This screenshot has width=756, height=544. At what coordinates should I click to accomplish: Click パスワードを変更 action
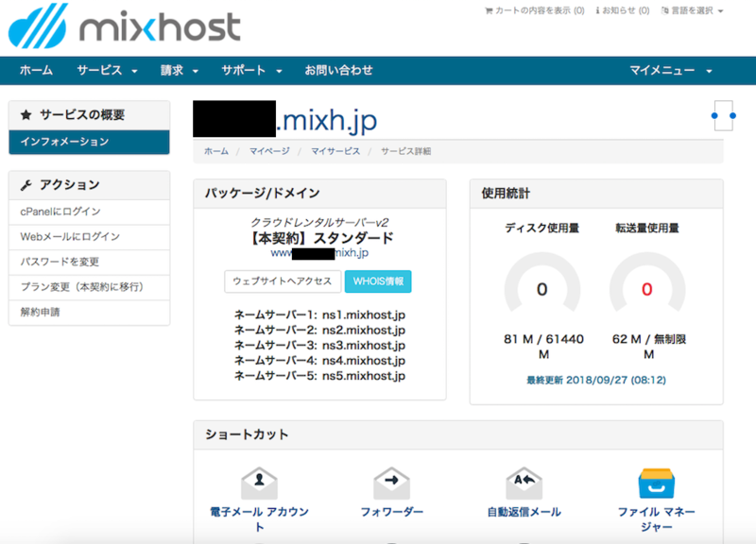click(89, 262)
